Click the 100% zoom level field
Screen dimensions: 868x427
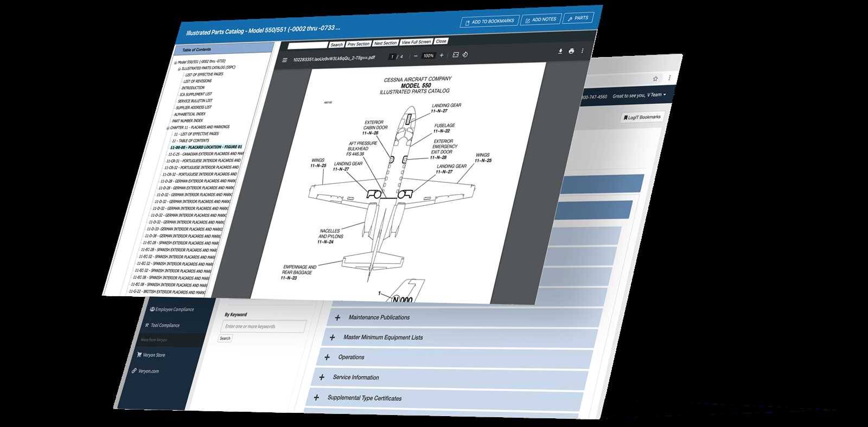(429, 55)
